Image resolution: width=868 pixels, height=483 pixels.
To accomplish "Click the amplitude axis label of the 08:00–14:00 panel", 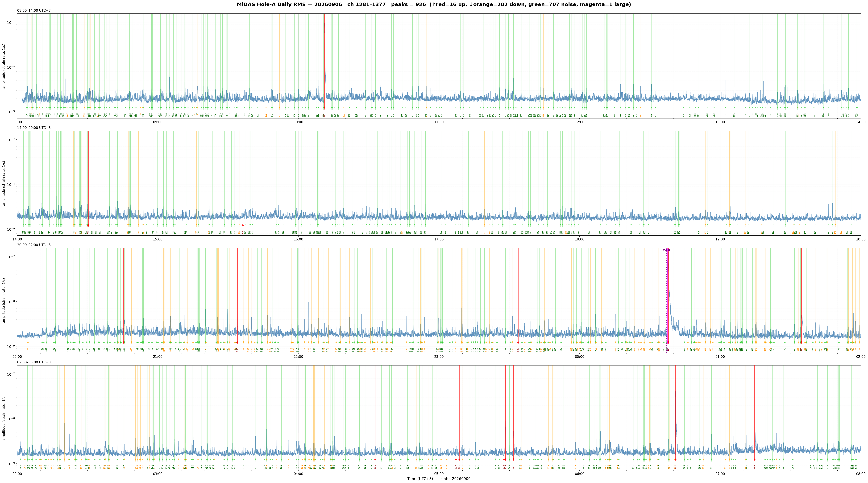I will tap(4, 66).
